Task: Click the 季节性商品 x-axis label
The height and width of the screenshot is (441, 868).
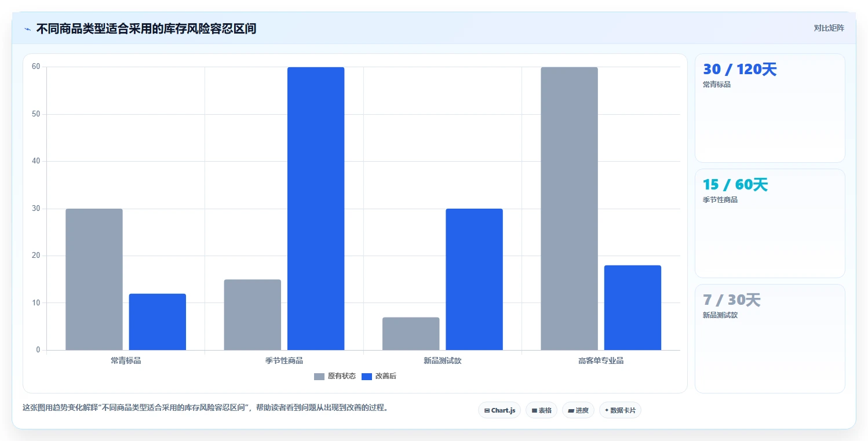Action: tap(284, 360)
